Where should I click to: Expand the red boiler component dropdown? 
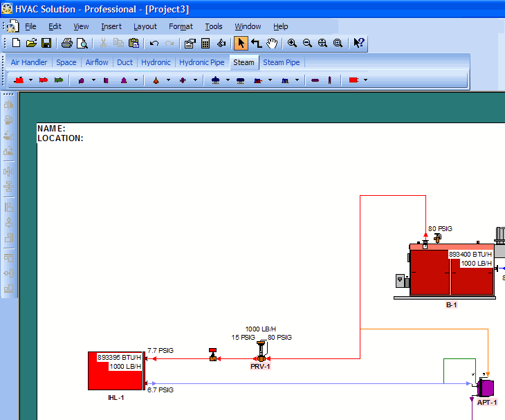coord(30,80)
